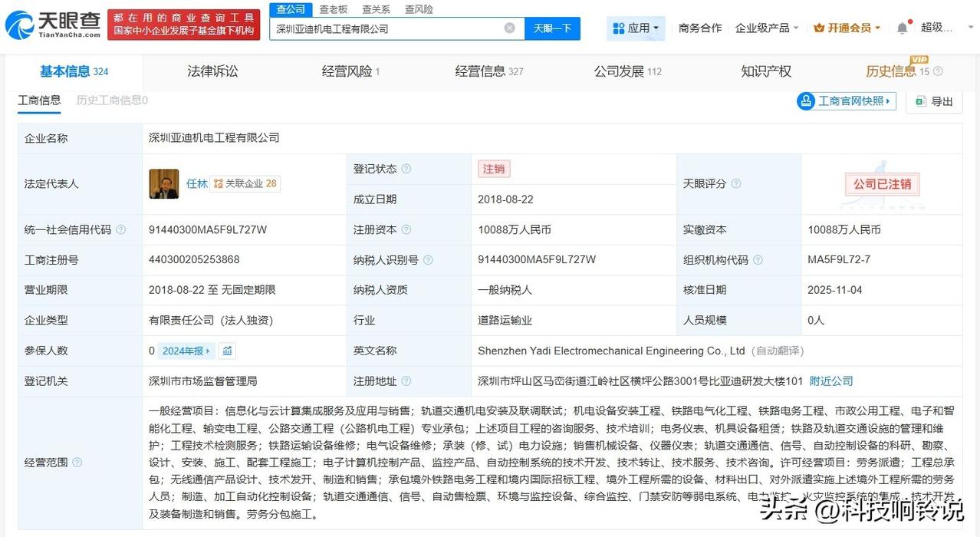Image resolution: width=980 pixels, height=537 pixels.
Task: Click help icon beside 注册资本
Action: (x=406, y=229)
